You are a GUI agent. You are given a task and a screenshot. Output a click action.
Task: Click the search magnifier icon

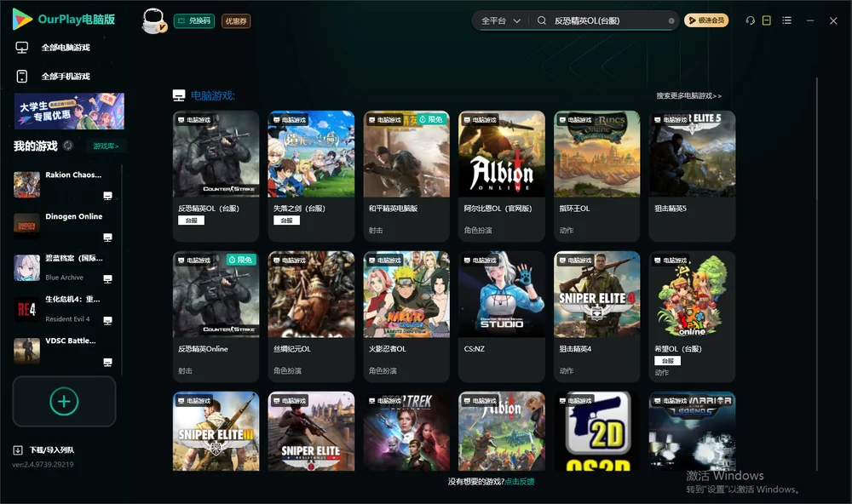541,20
